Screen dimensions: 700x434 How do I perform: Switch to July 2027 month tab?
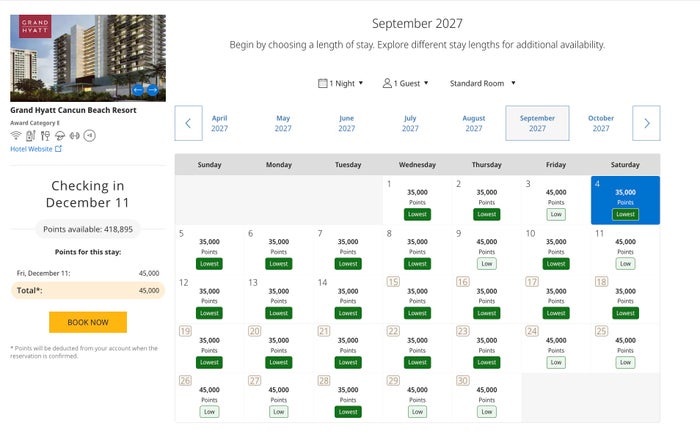coord(410,123)
